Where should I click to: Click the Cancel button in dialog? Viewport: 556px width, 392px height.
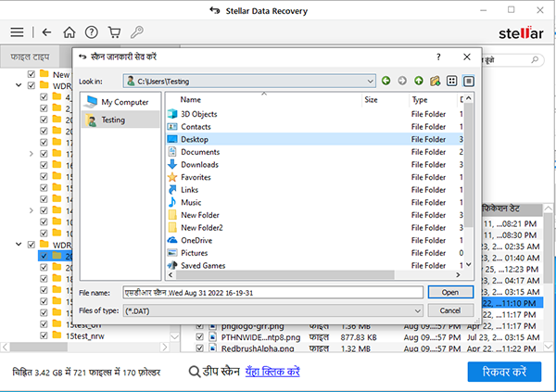(450, 310)
